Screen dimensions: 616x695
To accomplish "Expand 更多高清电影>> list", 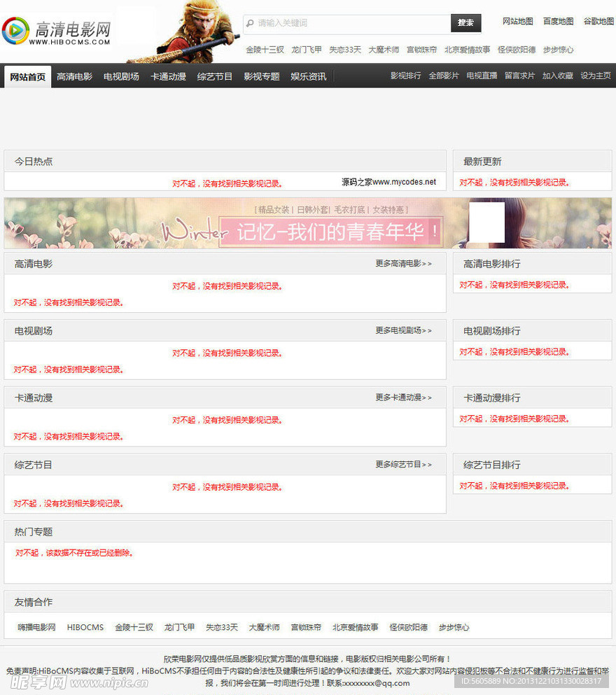I will [x=403, y=264].
